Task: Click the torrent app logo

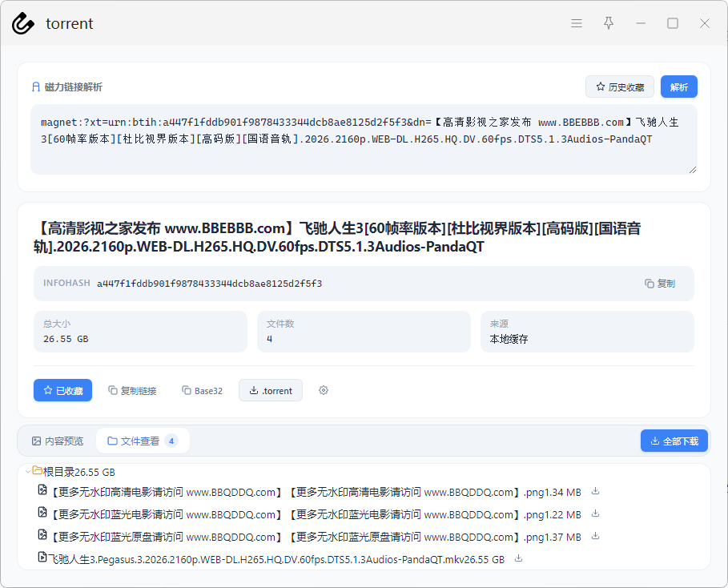Action: pyautogui.click(x=22, y=23)
